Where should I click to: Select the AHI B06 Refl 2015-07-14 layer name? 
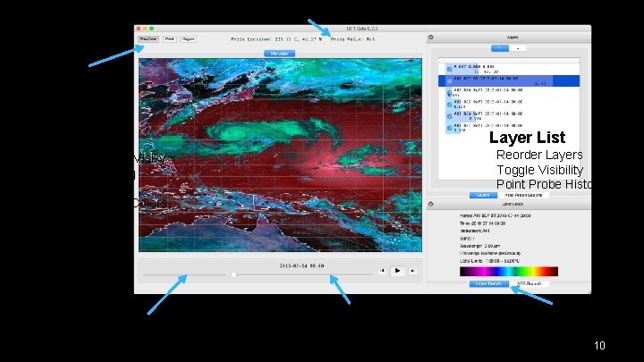pos(488,90)
